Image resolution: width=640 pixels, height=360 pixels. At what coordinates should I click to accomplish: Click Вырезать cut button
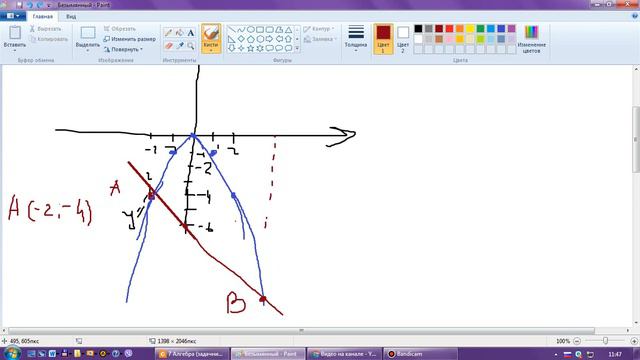point(45,29)
